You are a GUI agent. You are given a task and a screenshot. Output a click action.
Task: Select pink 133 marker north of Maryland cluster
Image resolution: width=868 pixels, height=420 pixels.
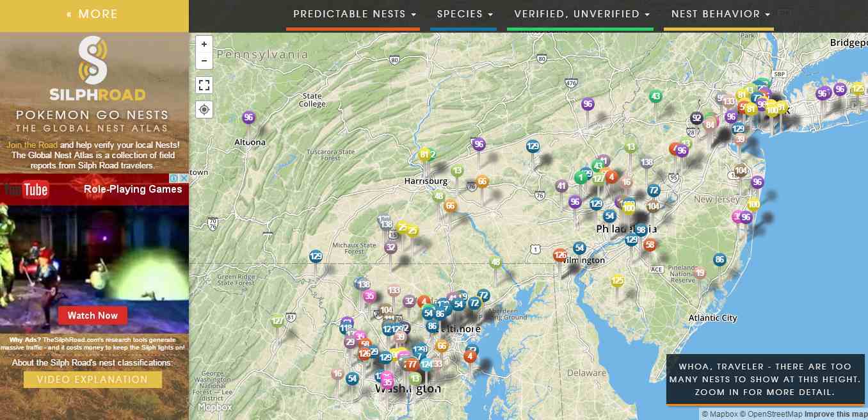394,291
